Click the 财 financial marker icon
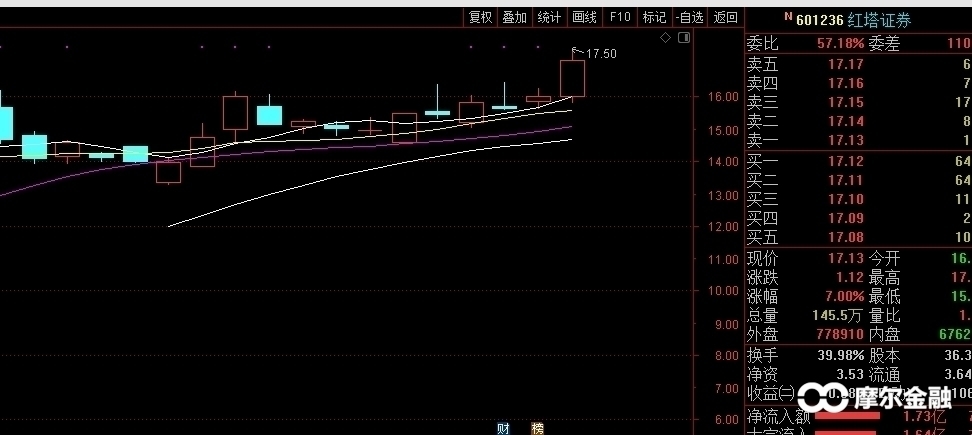The height and width of the screenshot is (435, 972). point(503,428)
